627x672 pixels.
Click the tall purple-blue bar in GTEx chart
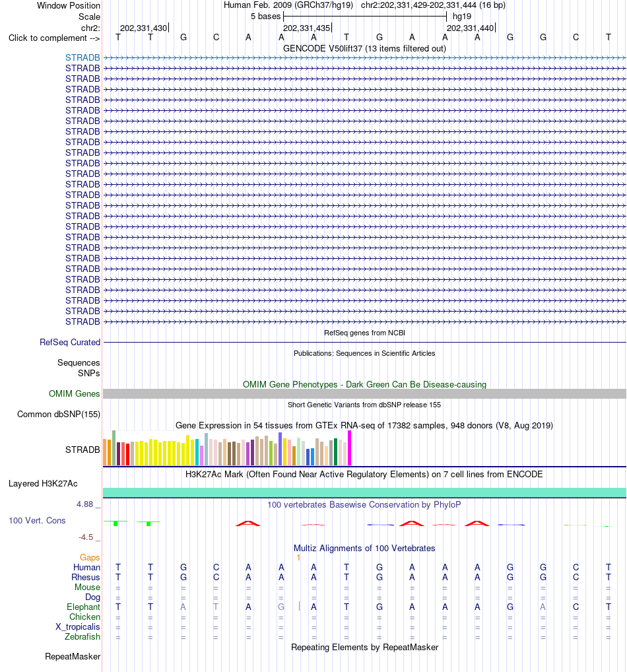[x=280, y=449]
